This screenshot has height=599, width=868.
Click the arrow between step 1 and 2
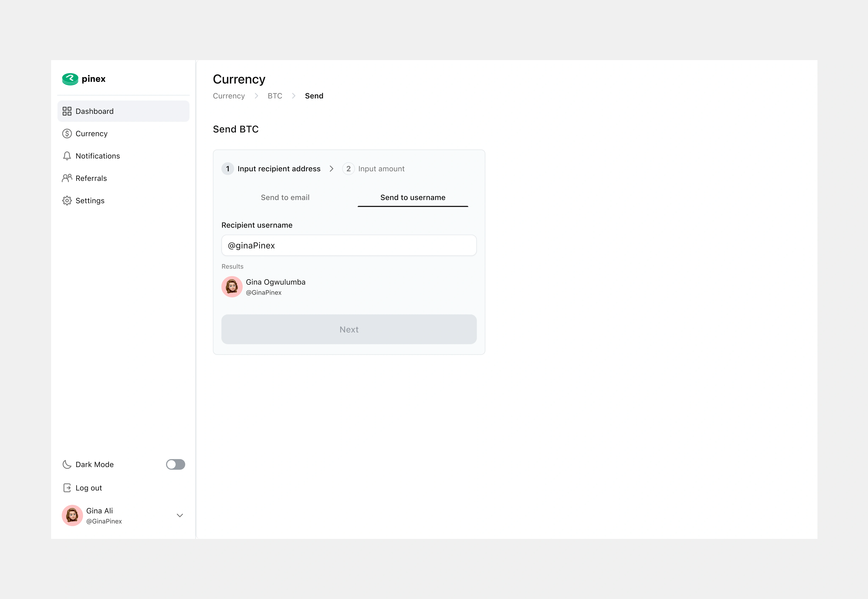(x=332, y=168)
